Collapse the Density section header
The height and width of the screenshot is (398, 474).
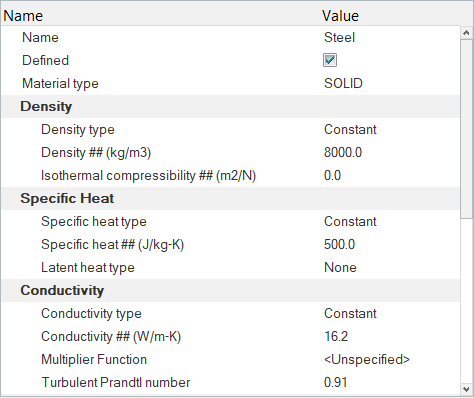46,106
